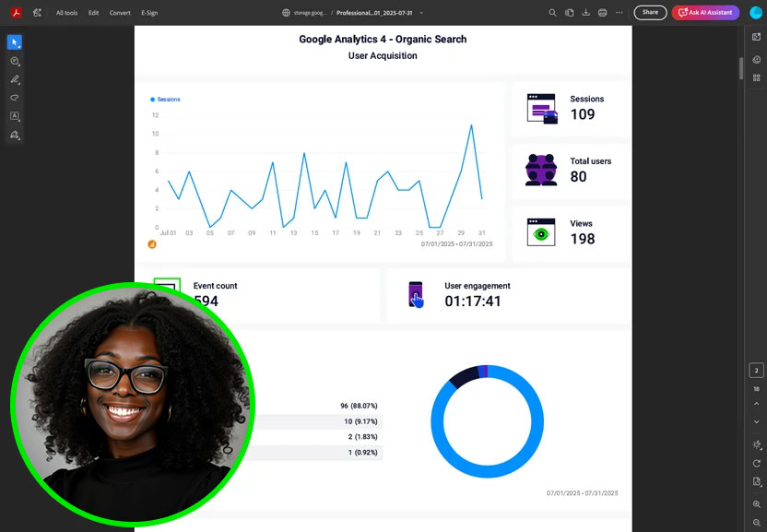Click the Views 198 metric
Screen dimensions: 767x532
coord(571,232)
